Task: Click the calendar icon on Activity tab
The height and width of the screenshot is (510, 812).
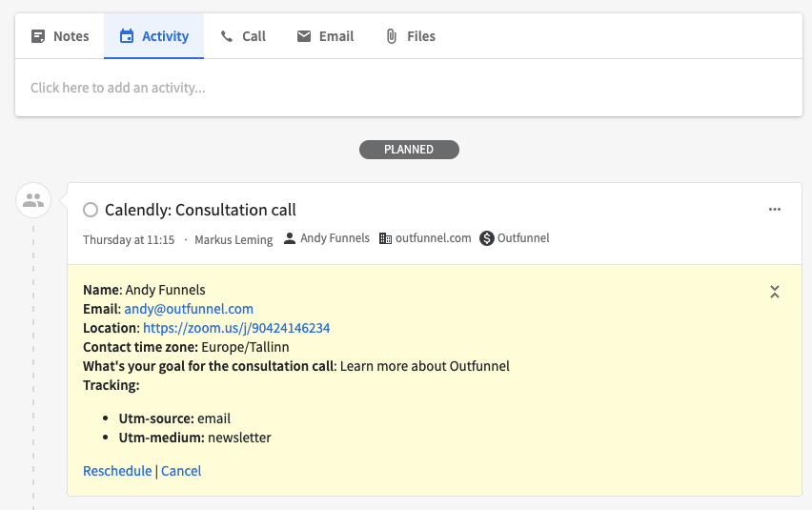Action: click(127, 36)
